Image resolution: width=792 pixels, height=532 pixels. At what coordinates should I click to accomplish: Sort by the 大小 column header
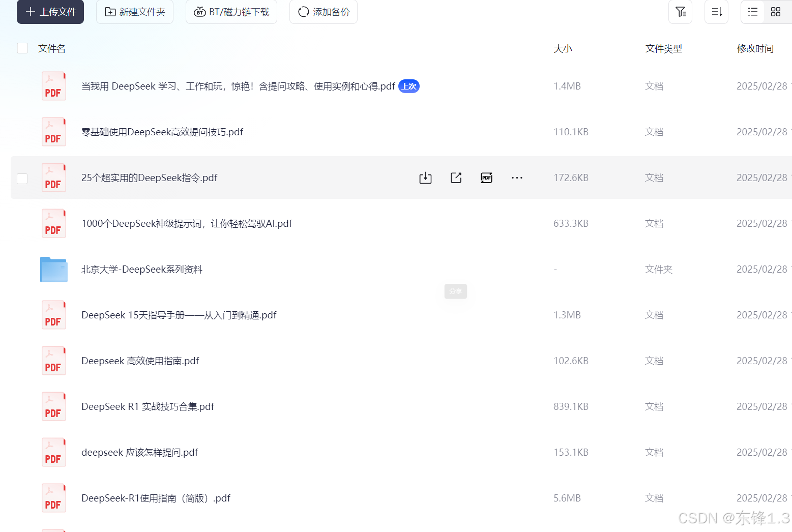[x=563, y=48]
